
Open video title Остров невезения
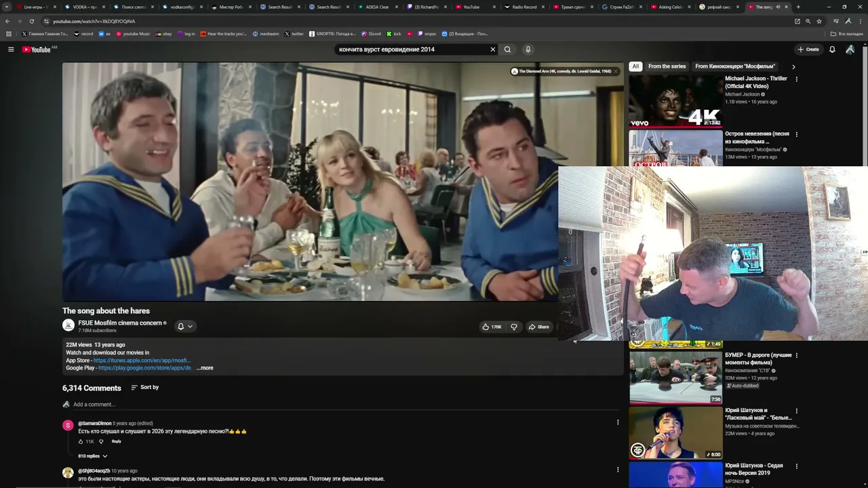point(757,138)
